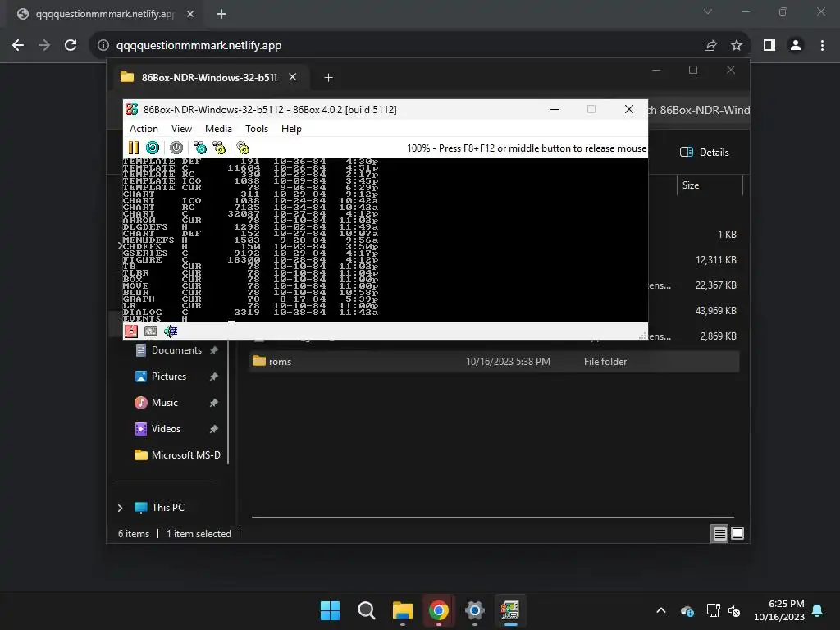Select This PC in the sidebar

pos(167,508)
